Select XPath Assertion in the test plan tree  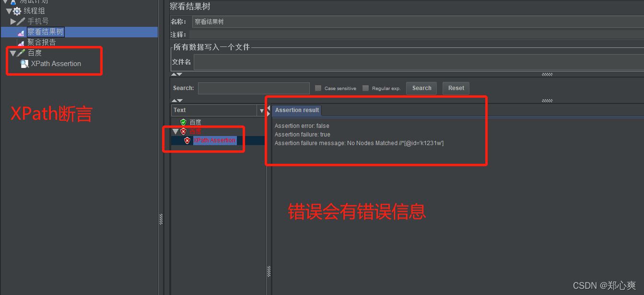click(x=56, y=64)
